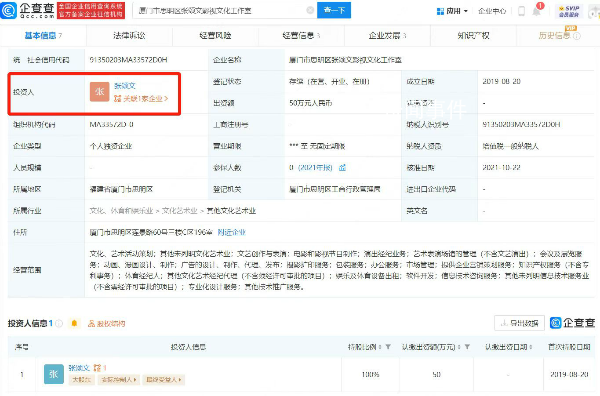Switch to the 企业发展 tab

point(387,36)
